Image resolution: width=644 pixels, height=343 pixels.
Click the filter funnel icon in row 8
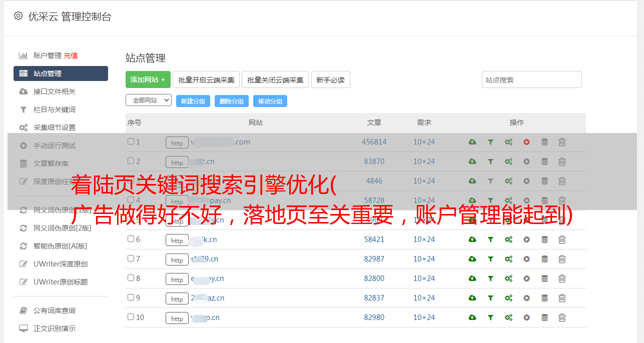[490, 278]
